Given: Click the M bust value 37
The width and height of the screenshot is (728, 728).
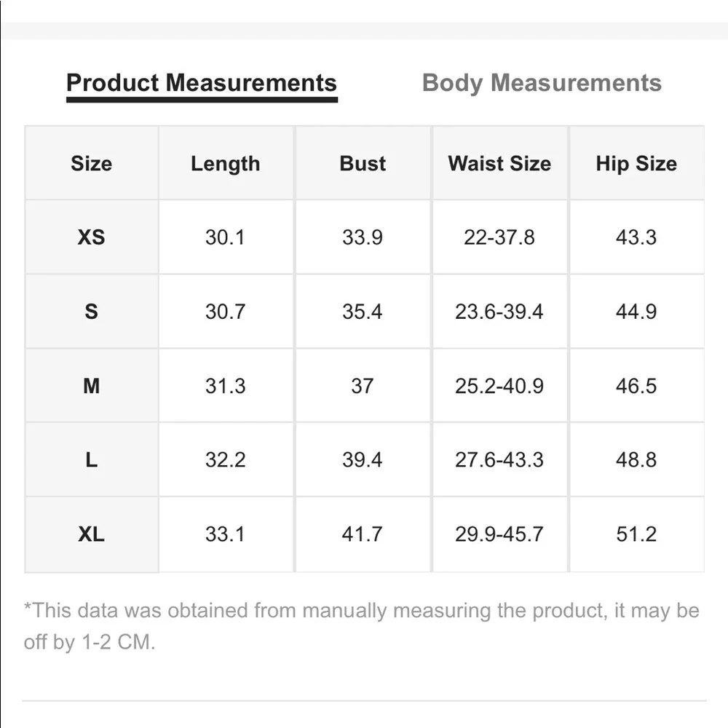Looking at the screenshot, I should [363, 386].
